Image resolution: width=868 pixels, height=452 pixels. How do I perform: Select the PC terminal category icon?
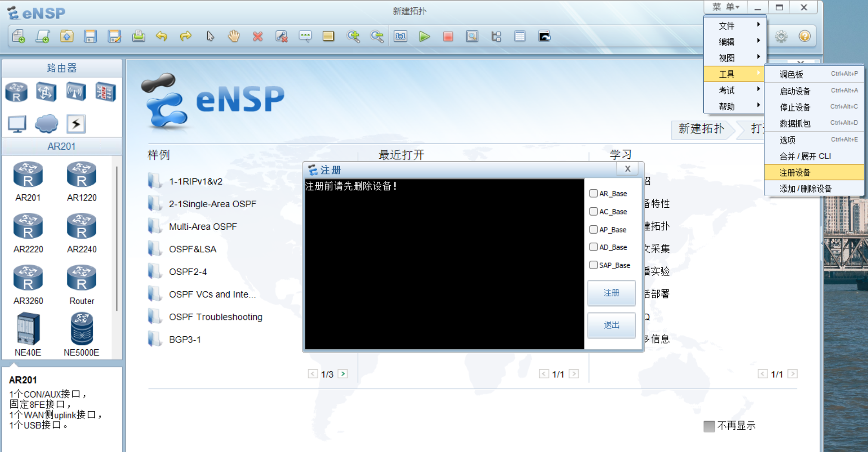17,124
